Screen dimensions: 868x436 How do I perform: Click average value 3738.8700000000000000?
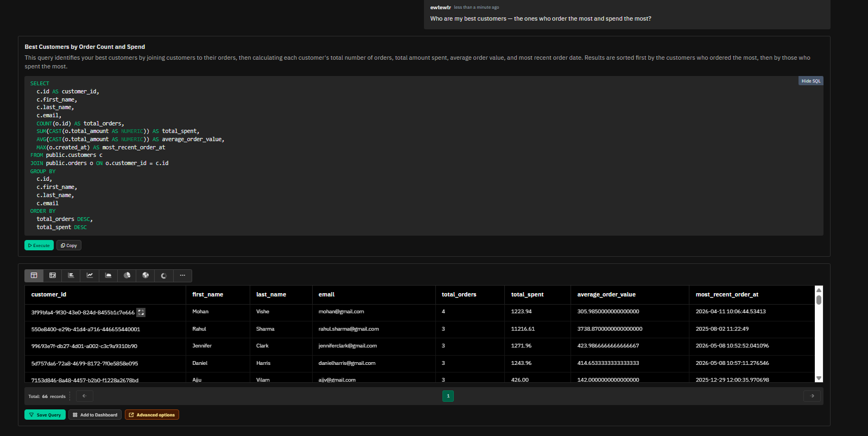(610, 329)
